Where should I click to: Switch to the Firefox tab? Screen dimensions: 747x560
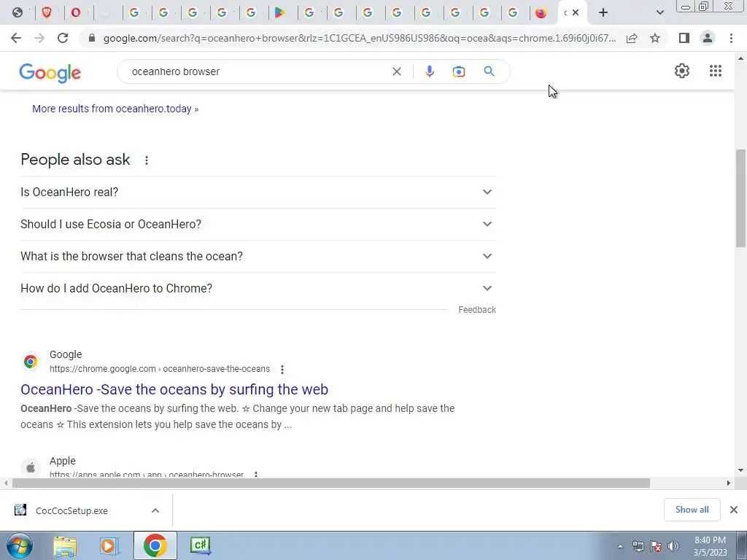click(x=541, y=13)
